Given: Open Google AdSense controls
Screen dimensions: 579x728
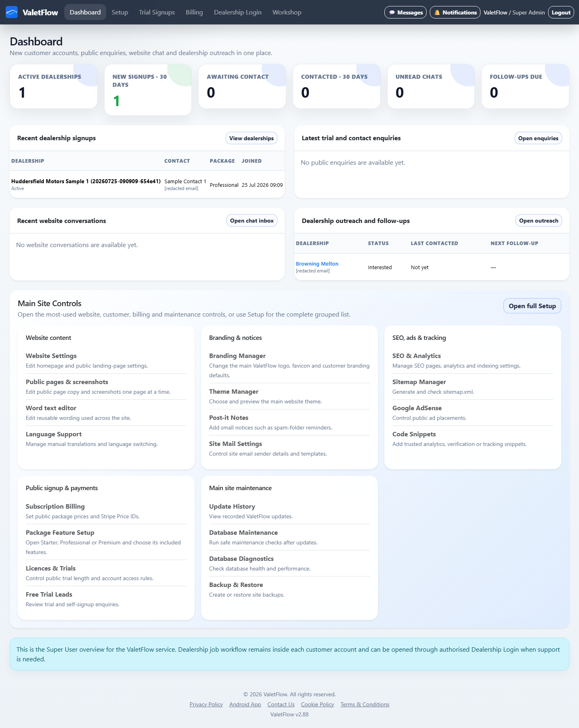Looking at the screenshot, I should click(x=417, y=408).
